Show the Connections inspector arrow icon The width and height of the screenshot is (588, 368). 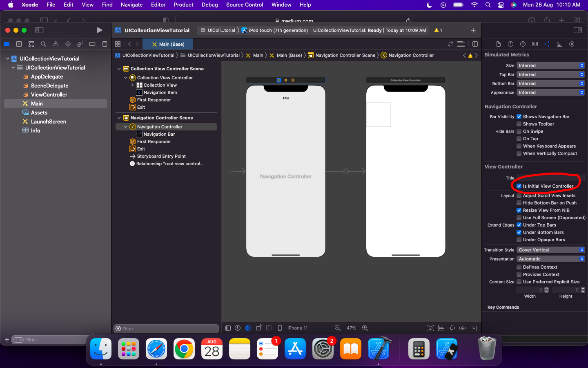[572, 44]
